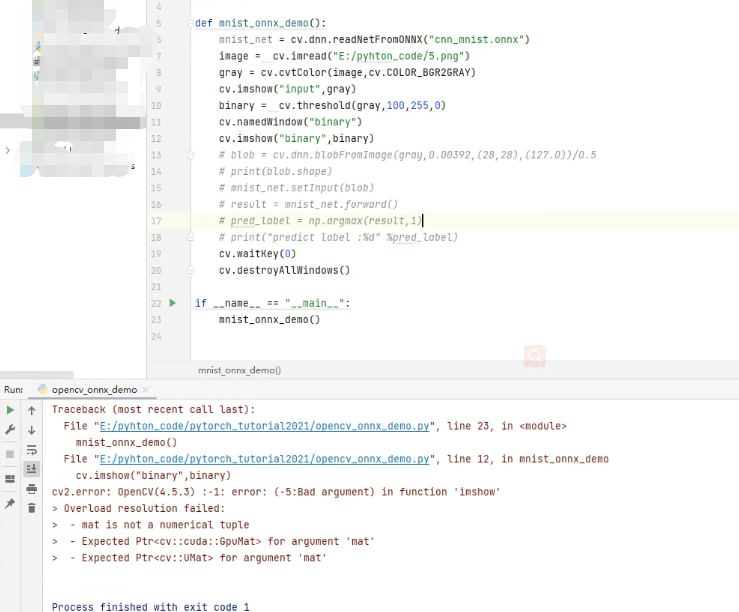Click def mnist_onnx_demo() function name
The height and width of the screenshot is (612, 739).
[264, 23]
